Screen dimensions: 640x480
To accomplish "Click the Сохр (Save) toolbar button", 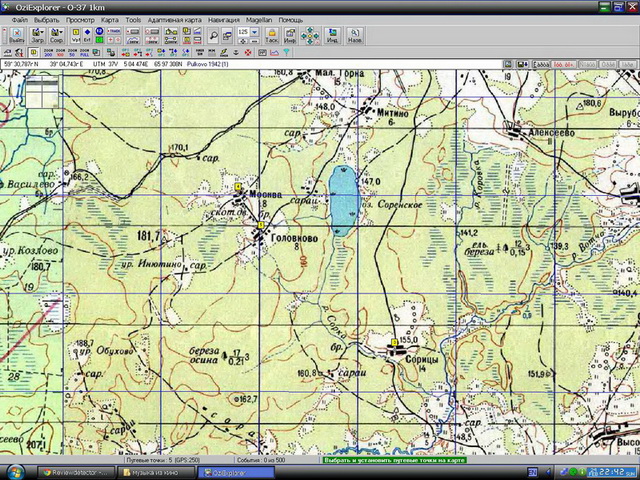I will coord(57,36).
